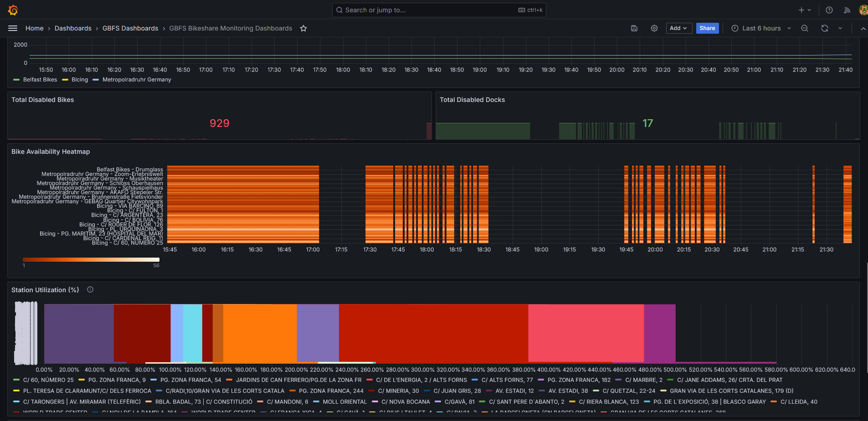Image resolution: width=868 pixels, height=421 pixels.
Task: Open the refresh interval dropdown arrow
Action: pyautogui.click(x=840, y=28)
